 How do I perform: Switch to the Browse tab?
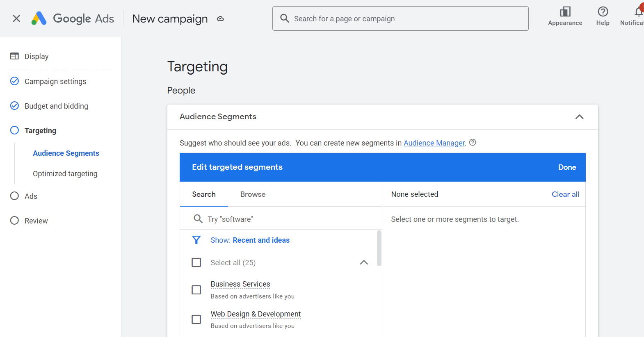pos(253,194)
